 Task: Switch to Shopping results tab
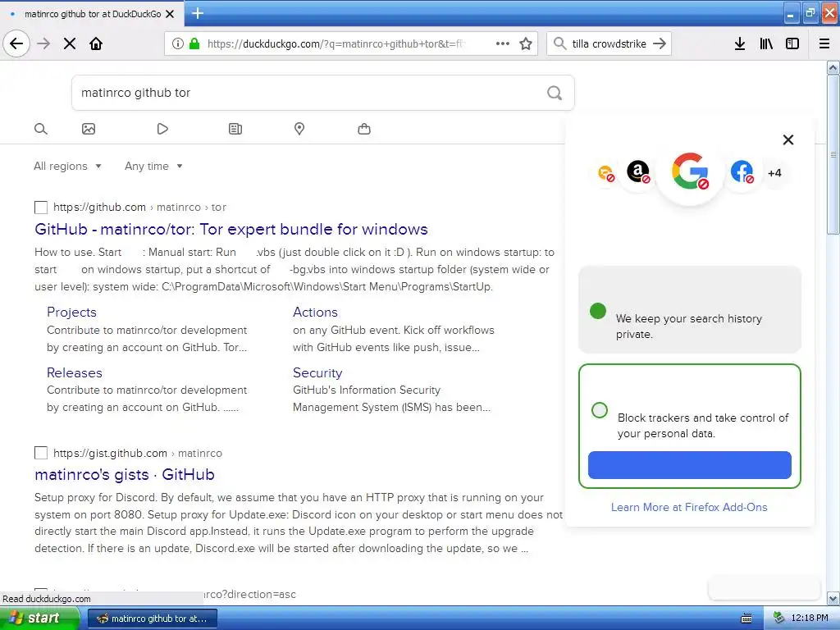(x=364, y=129)
